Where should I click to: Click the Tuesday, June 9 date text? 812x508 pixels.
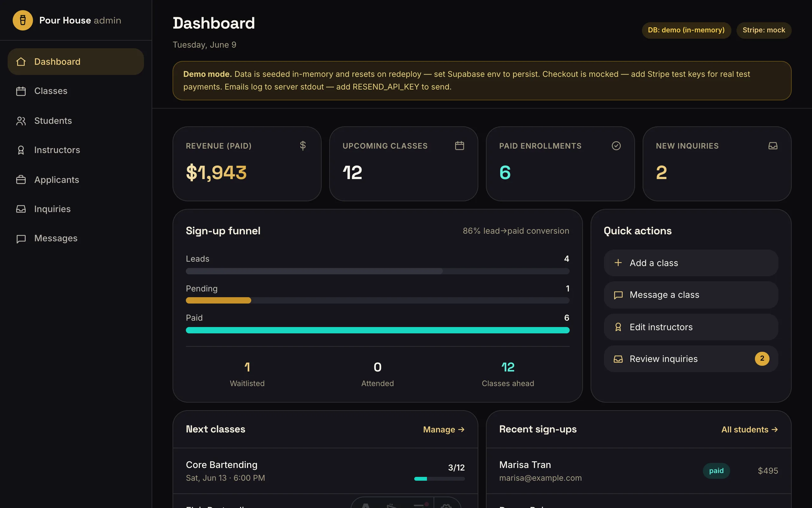click(204, 45)
